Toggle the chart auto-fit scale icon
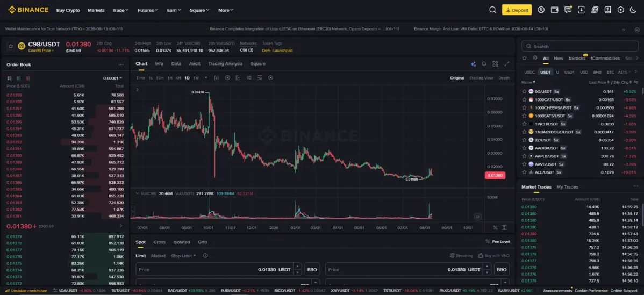Viewport: 644px width, 295px height. [x=504, y=228]
